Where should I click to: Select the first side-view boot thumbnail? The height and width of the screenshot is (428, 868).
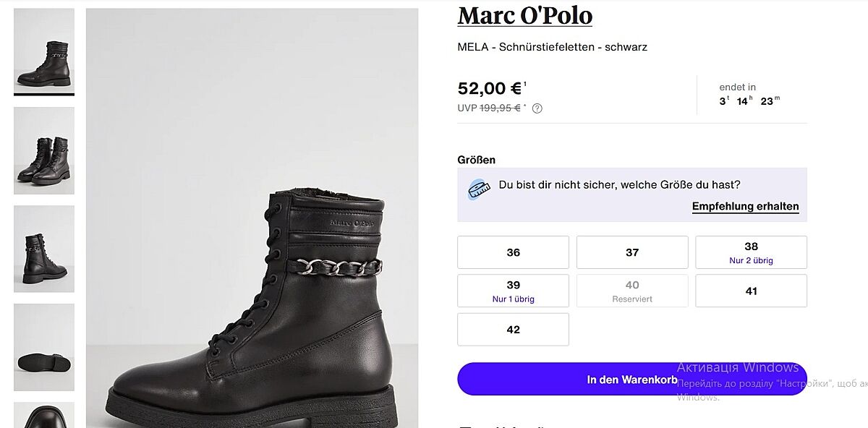(x=44, y=52)
